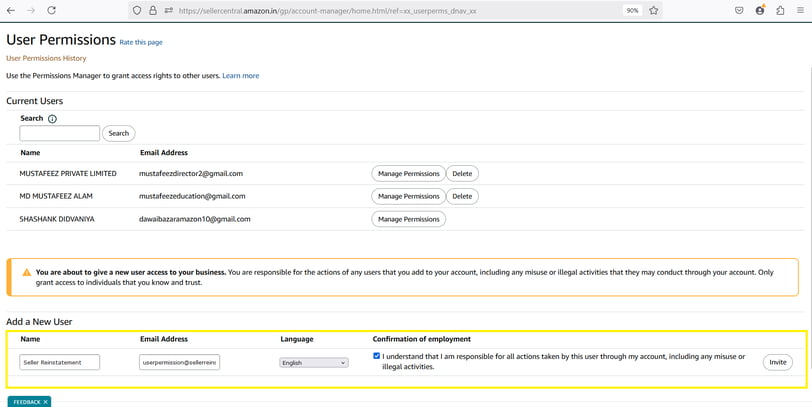Click the Current Users search input field
This screenshot has width=812, height=407.
60,133
